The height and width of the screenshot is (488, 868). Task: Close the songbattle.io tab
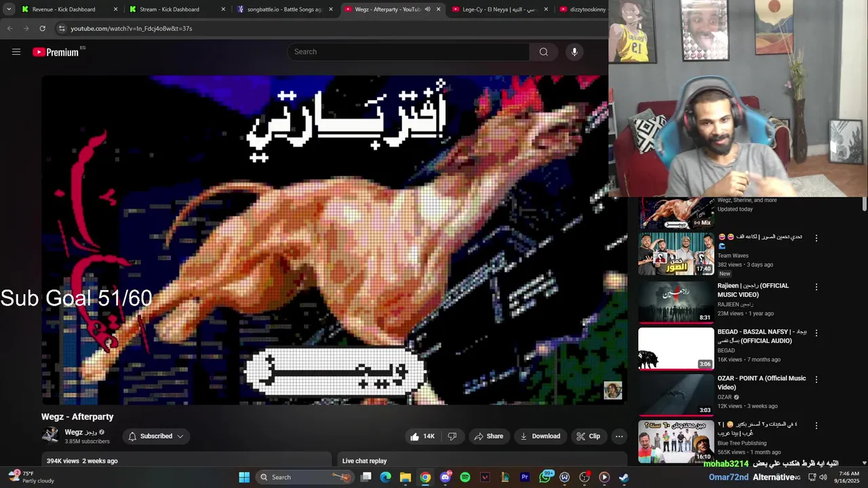[331, 9]
